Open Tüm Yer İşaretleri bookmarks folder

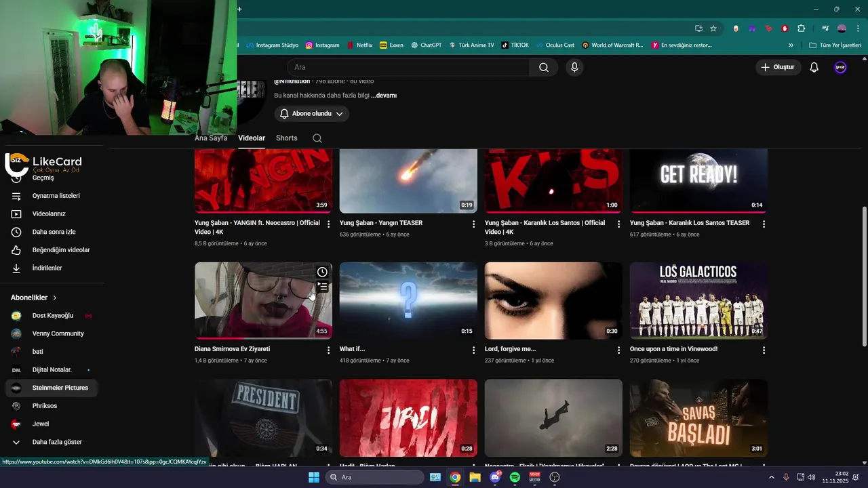[835, 45]
